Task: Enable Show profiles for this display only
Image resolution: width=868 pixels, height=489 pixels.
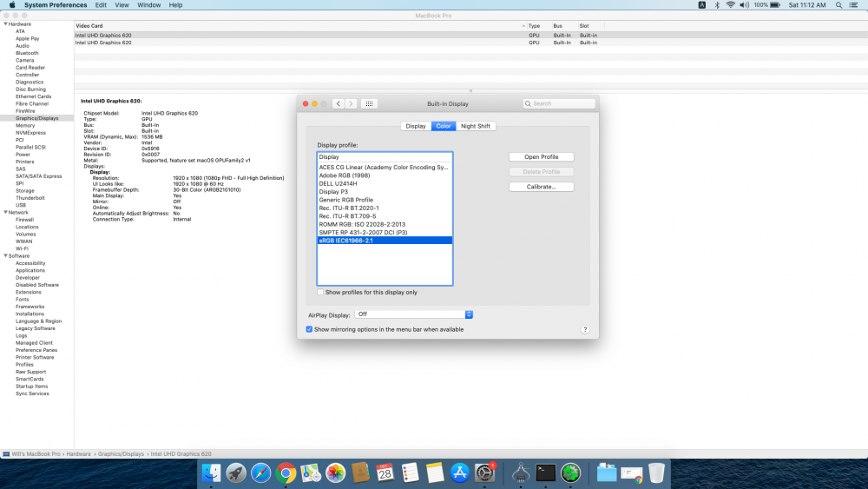Action: (x=320, y=292)
